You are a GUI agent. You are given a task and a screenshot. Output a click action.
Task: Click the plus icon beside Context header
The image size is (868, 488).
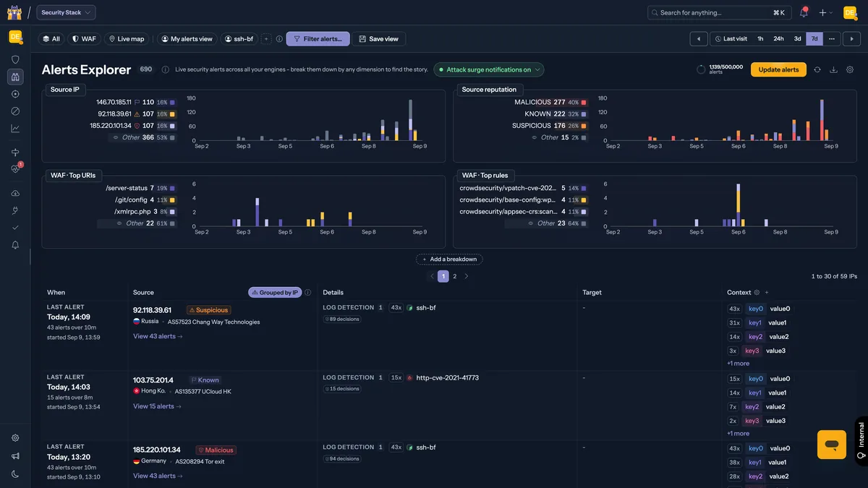767,293
